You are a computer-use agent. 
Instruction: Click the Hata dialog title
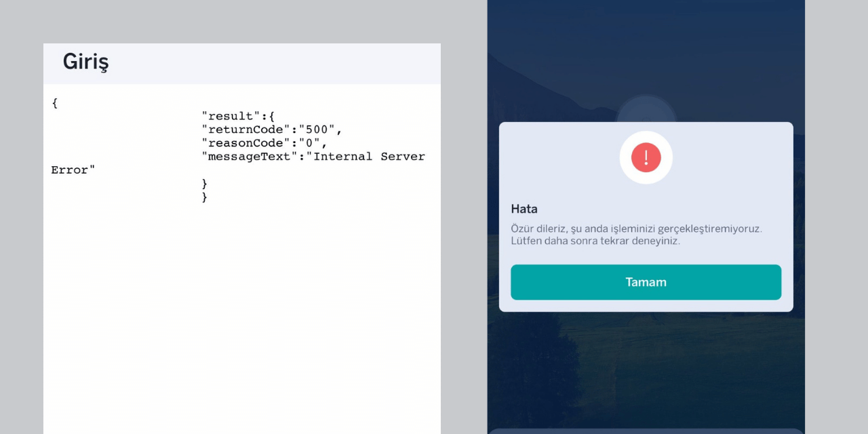point(524,209)
